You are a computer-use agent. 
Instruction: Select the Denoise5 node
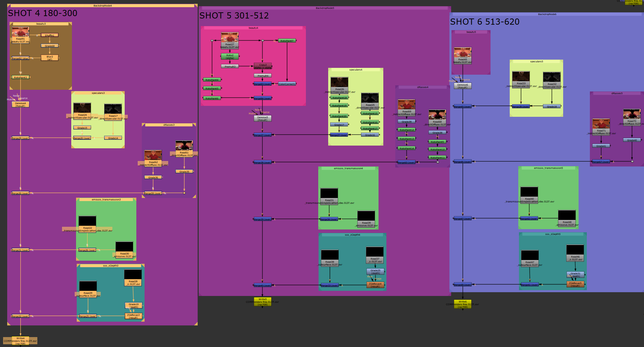point(262,119)
